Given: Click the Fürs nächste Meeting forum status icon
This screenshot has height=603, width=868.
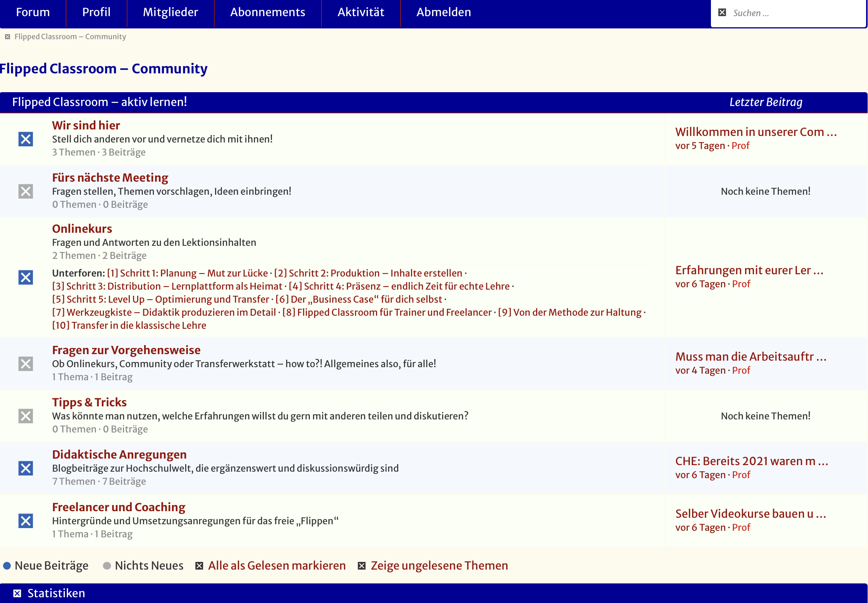Looking at the screenshot, I should 26,191.
